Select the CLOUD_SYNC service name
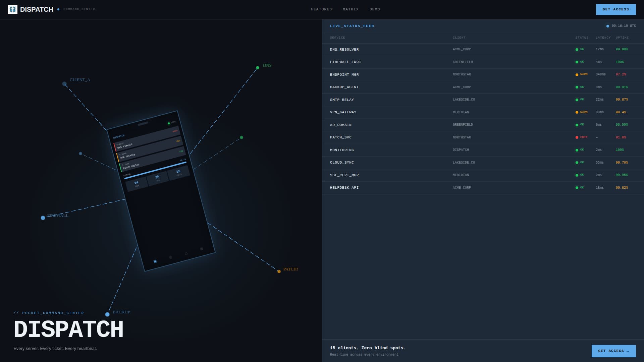This screenshot has width=644, height=362. point(342,163)
